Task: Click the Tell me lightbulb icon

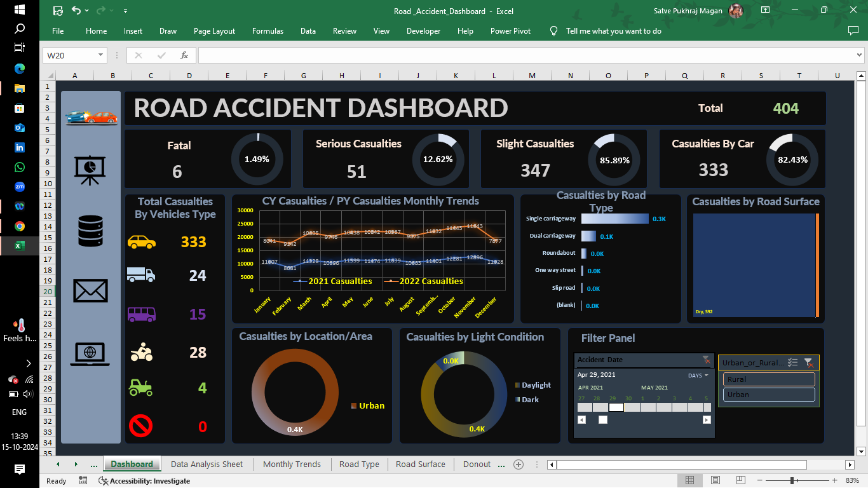Action: click(552, 30)
